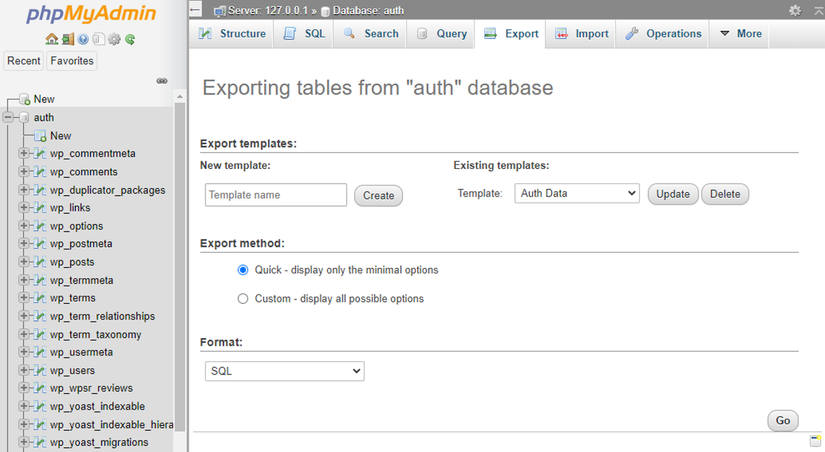Open phpMyAdmin documentation help icon
Screen dimensions: 825x452
83,39
